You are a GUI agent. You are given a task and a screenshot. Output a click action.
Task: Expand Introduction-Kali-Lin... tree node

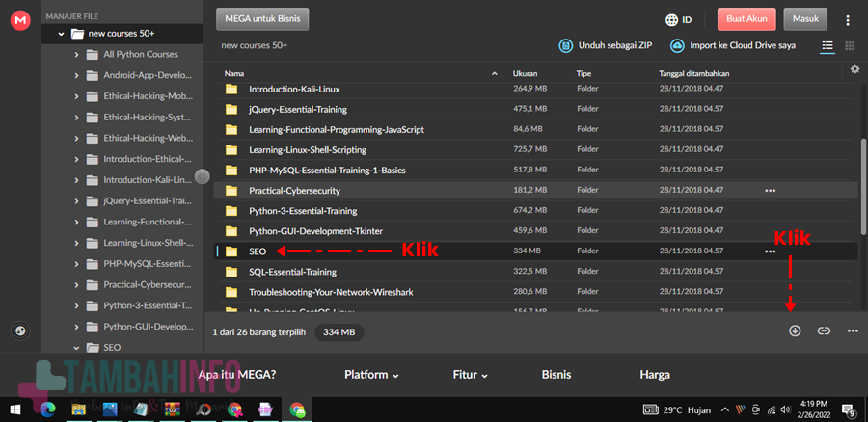tap(76, 180)
